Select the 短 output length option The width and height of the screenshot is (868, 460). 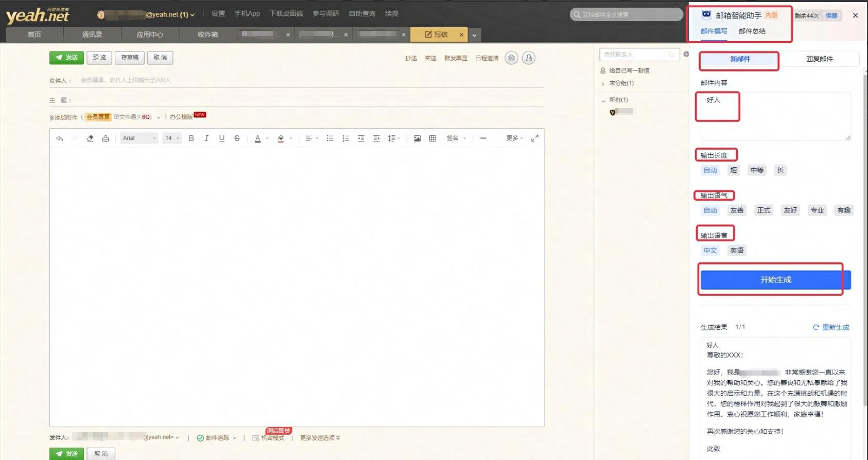point(734,170)
